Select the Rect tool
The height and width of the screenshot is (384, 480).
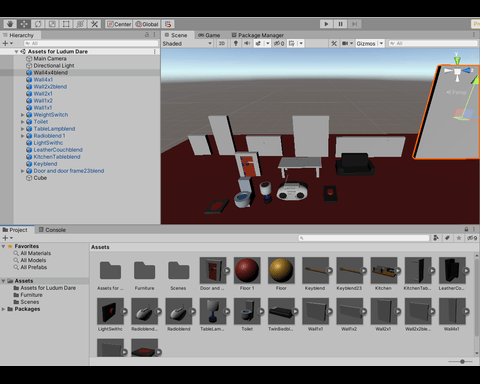point(66,24)
